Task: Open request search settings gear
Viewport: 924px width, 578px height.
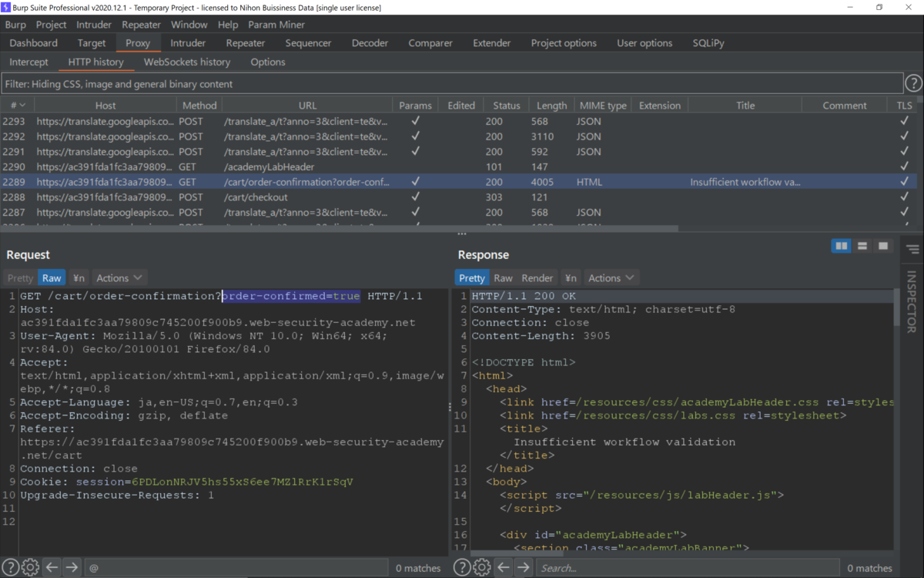Action: (30, 567)
